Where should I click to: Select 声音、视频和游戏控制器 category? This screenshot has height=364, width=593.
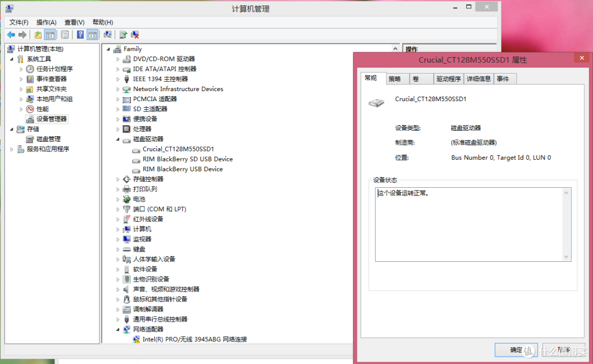(x=166, y=289)
